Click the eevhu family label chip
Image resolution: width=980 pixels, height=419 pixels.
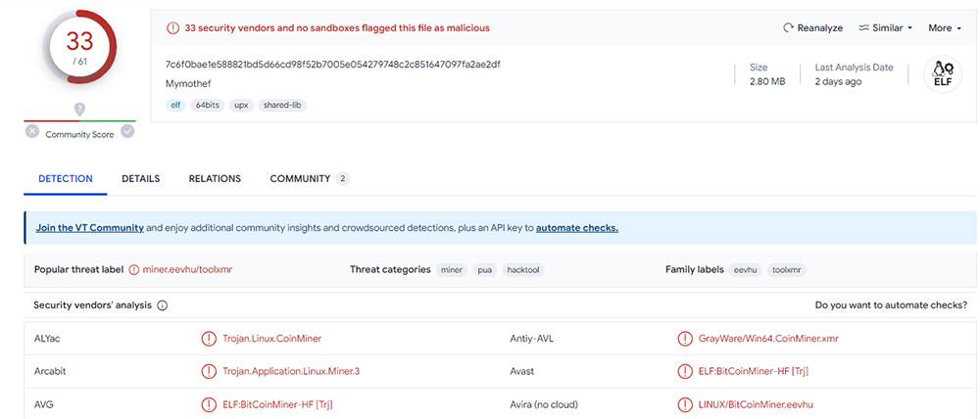click(x=746, y=270)
